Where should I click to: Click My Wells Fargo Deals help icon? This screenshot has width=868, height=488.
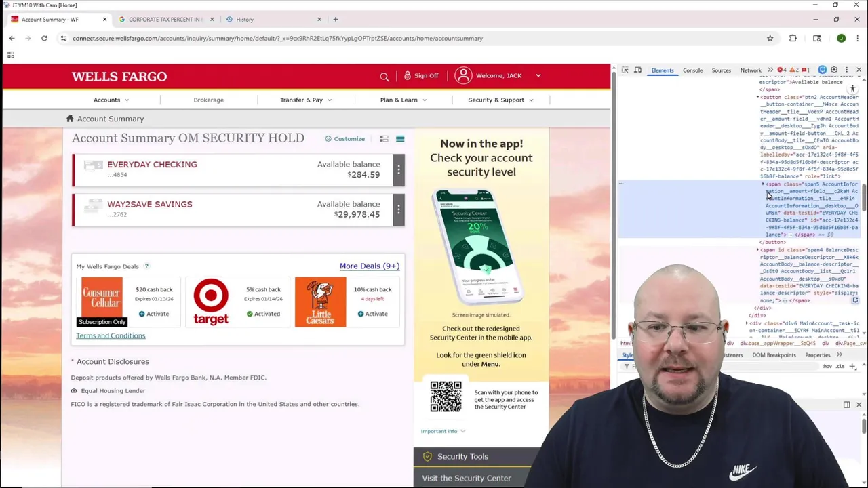[x=146, y=266]
